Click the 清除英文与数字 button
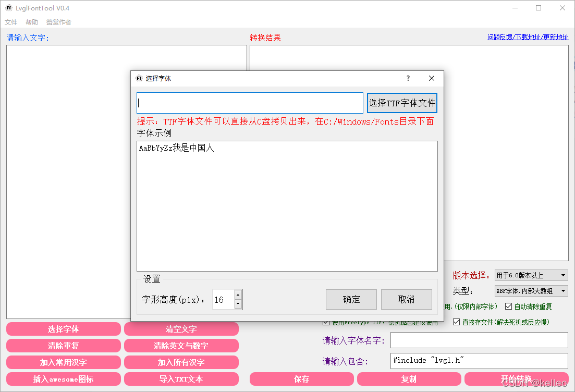 click(181, 346)
